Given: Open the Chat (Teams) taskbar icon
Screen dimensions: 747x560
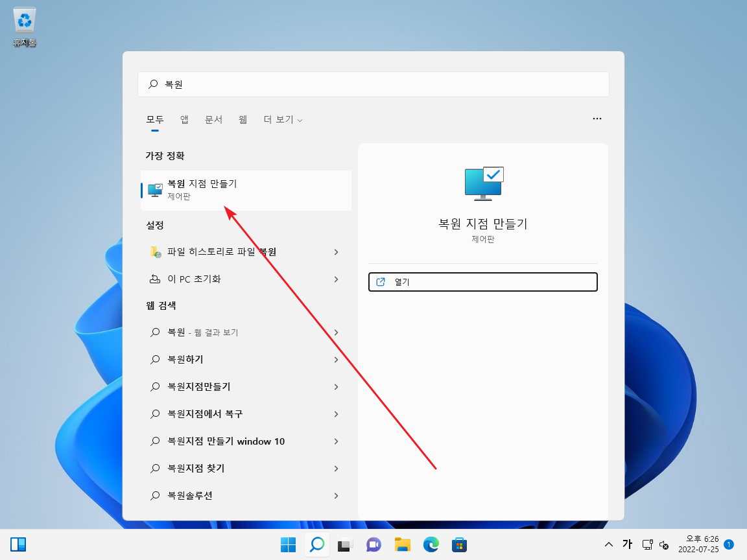Looking at the screenshot, I should (373, 544).
